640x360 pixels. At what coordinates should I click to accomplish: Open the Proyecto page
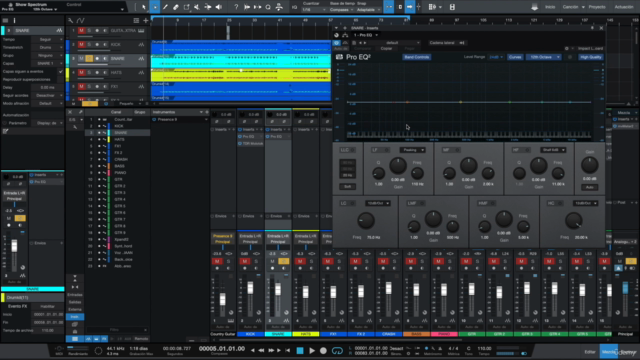[x=597, y=7]
